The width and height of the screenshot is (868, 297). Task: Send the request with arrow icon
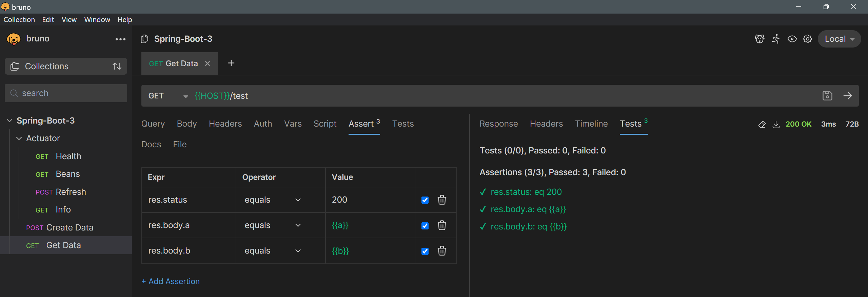(848, 96)
